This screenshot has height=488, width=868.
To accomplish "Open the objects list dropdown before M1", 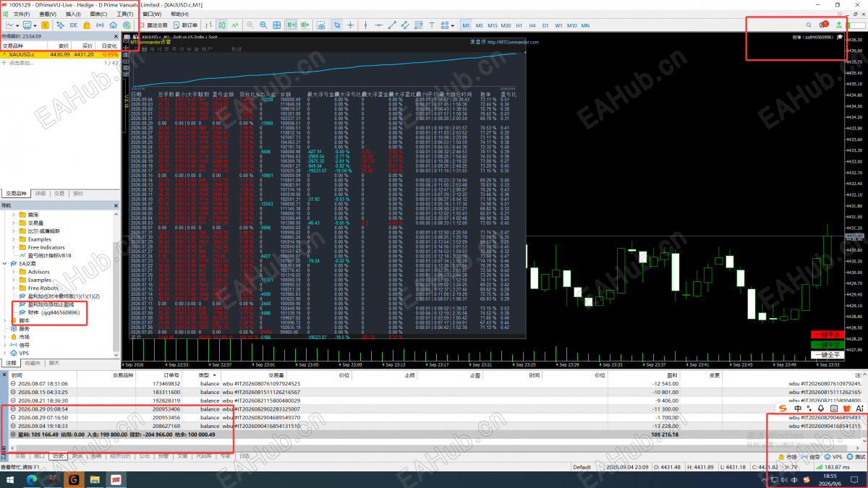I will (453, 25).
